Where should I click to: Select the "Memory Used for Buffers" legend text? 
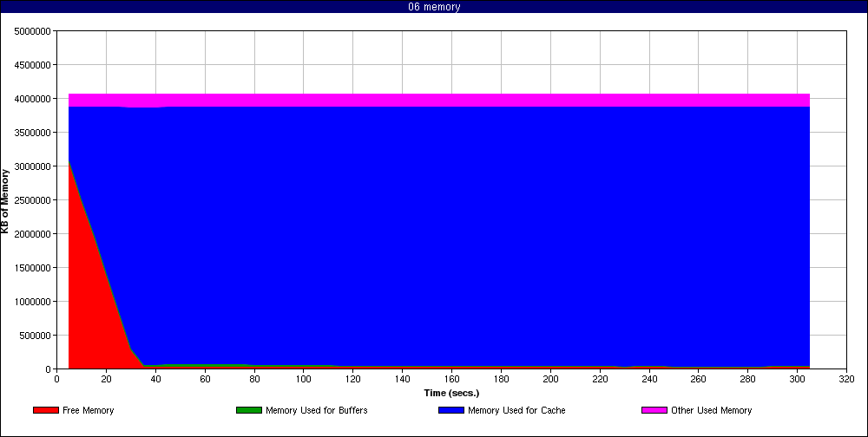(x=316, y=410)
